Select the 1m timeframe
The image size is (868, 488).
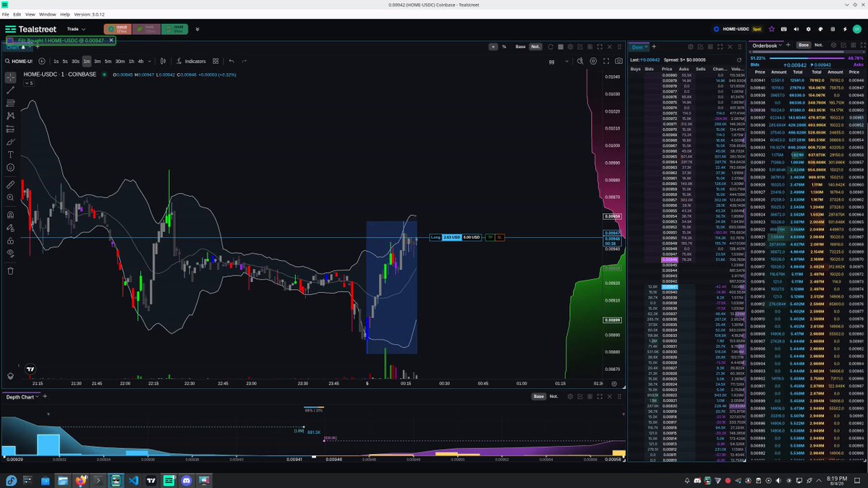[x=86, y=61]
